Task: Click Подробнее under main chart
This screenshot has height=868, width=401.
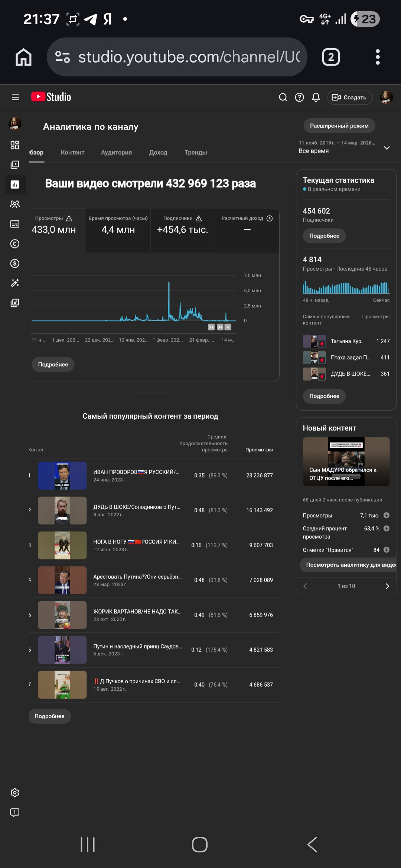Action: [53, 365]
